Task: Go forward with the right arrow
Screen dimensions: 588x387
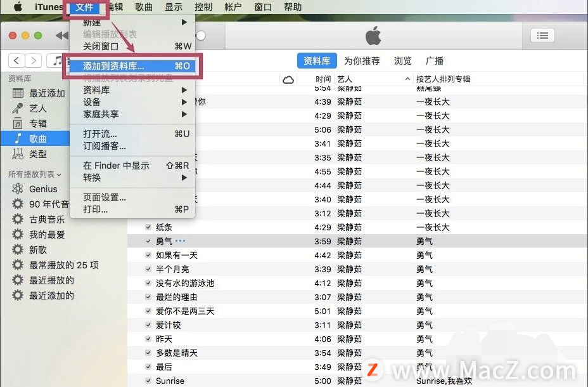Action: point(34,60)
